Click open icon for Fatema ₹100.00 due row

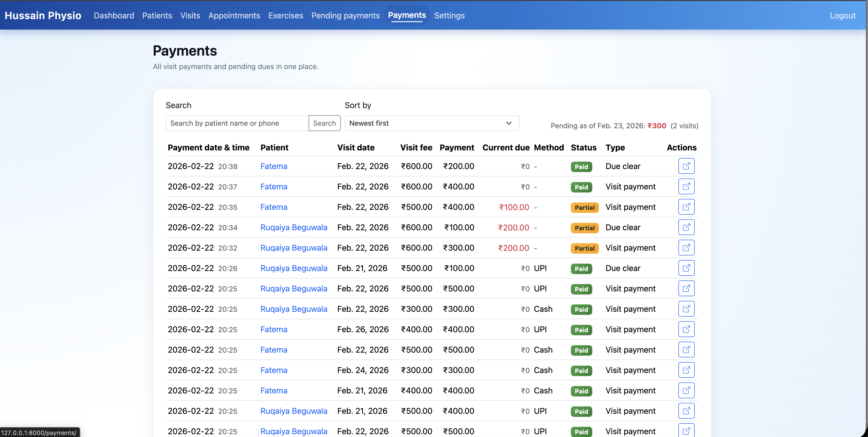click(686, 207)
